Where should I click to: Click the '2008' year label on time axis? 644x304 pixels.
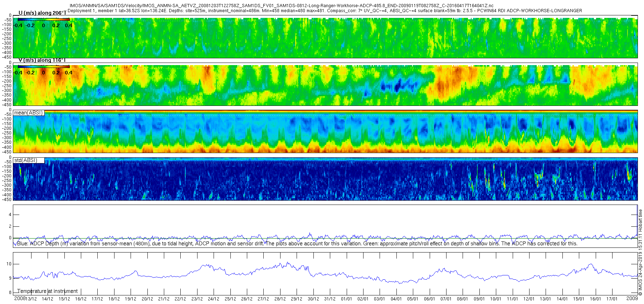(20, 298)
